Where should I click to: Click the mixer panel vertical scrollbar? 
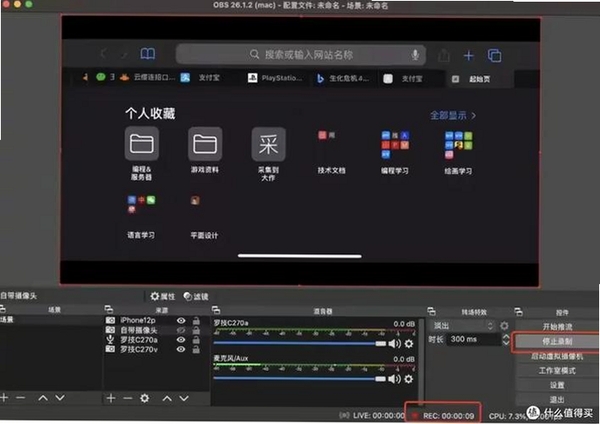[x=421, y=360]
